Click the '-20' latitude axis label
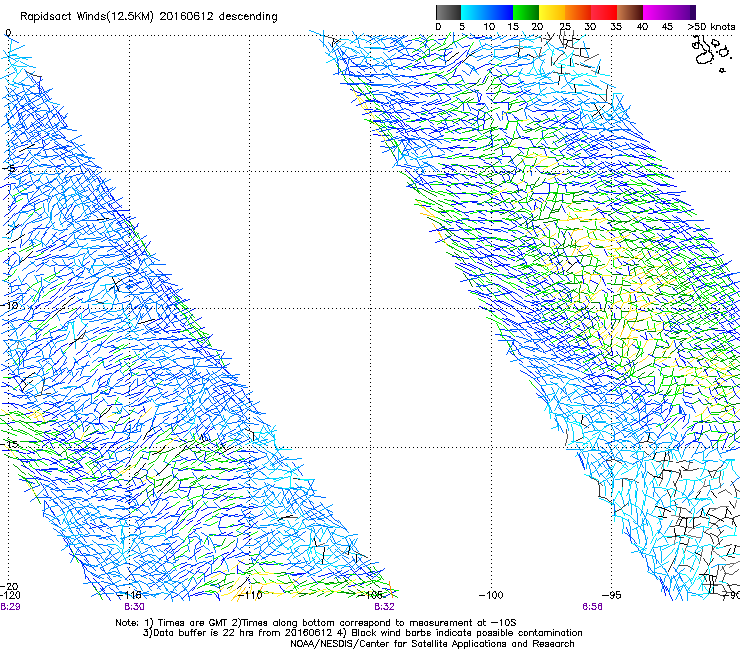 [x=9, y=586]
